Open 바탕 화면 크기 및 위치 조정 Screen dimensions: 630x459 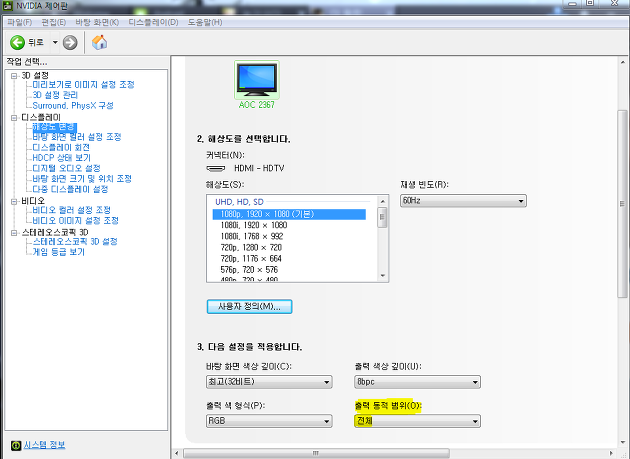[82, 178]
